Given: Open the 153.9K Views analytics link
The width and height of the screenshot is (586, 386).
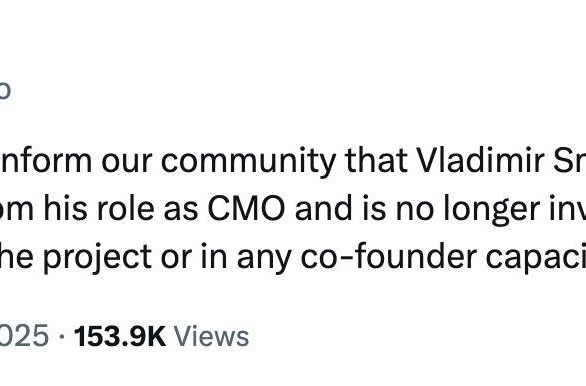Looking at the screenshot, I should click(161, 336).
